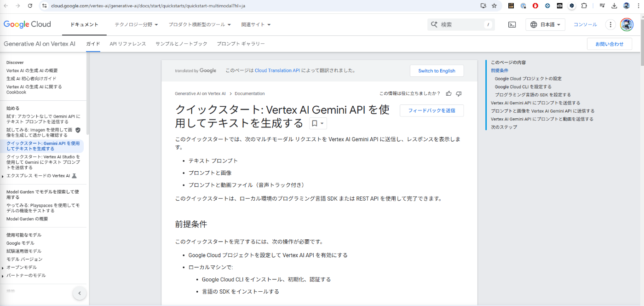This screenshot has width=644, height=306.
Task: Expand the パートナーのモデル sidebar section
Action: click(3, 276)
